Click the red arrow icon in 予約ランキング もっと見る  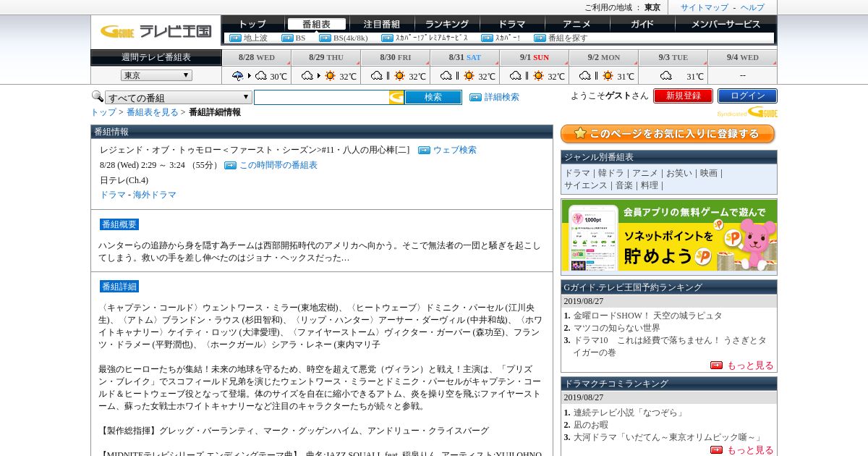coord(716,366)
